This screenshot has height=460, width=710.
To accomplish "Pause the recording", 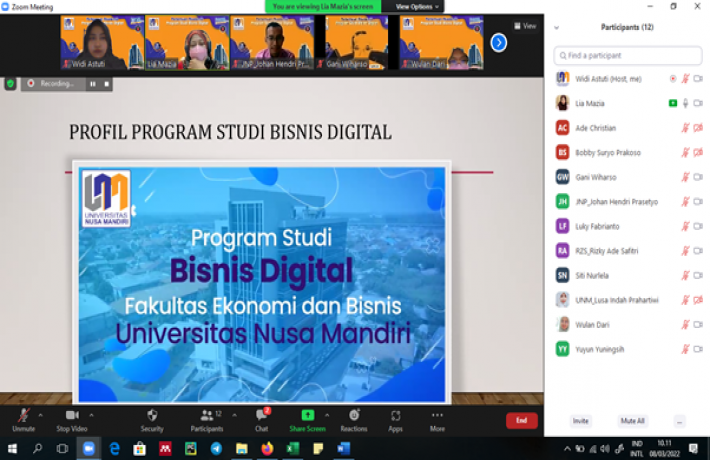I will click(x=93, y=84).
